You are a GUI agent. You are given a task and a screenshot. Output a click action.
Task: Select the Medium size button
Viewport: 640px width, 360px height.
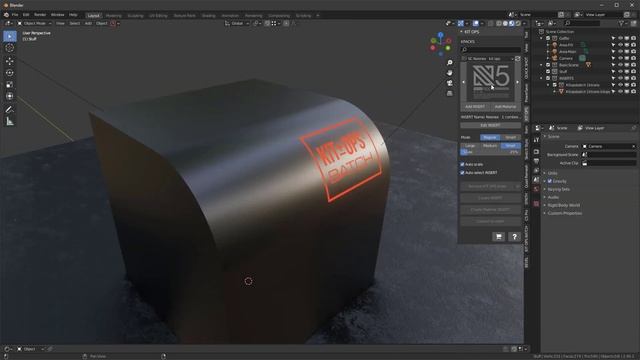(x=490, y=146)
